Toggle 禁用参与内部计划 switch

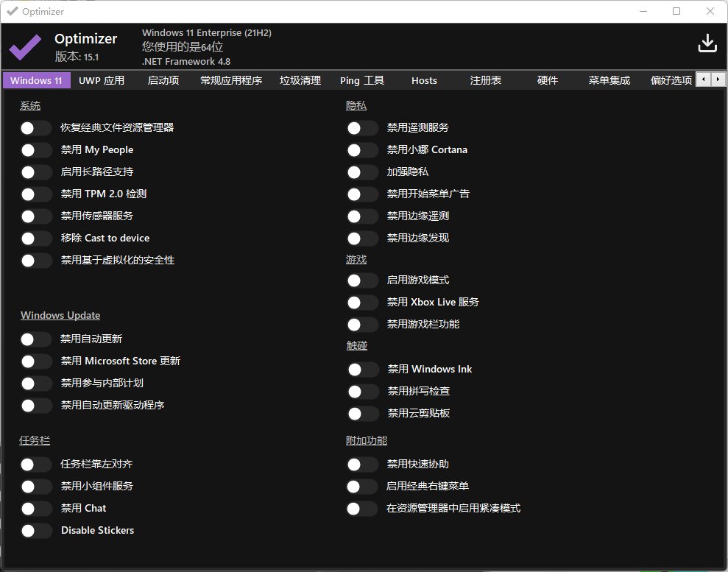(36, 384)
